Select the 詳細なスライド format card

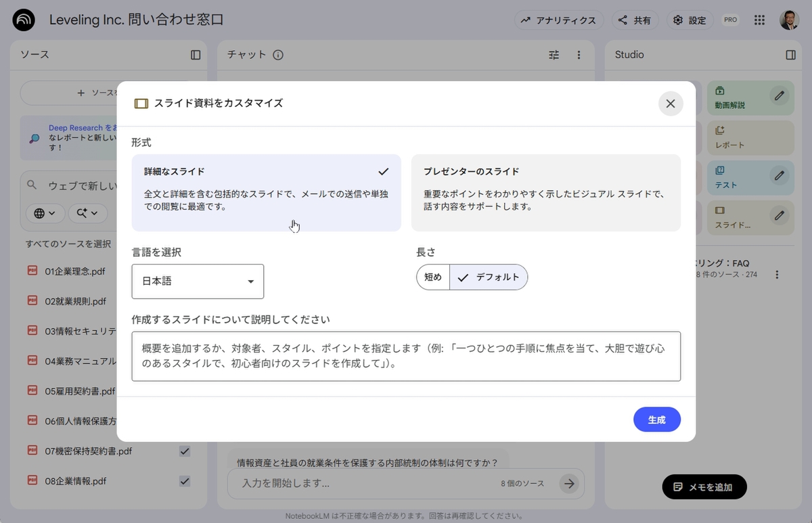[x=266, y=193]
